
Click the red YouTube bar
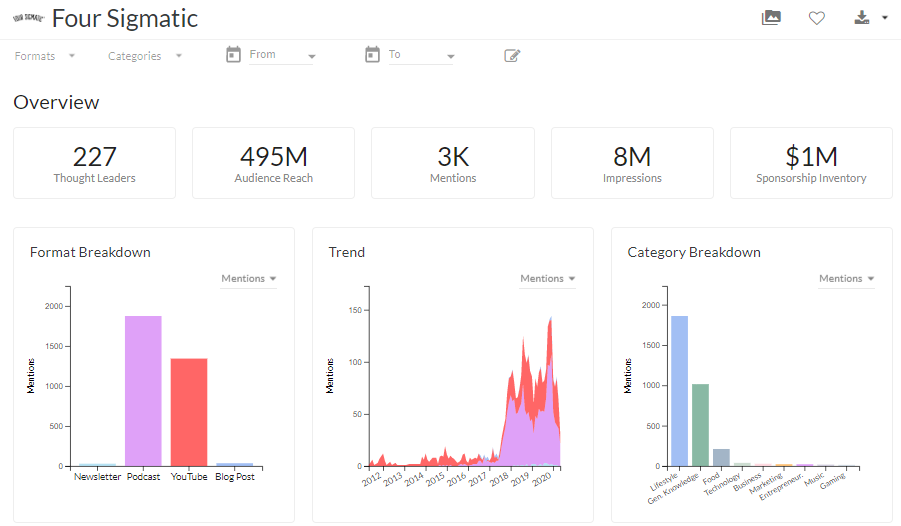pyautogui.click(x=189, y=412)
